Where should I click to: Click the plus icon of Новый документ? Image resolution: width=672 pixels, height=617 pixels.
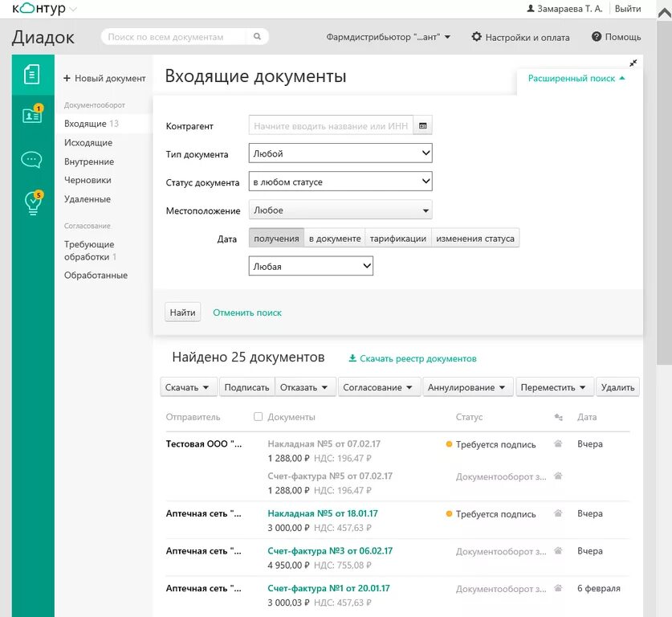[67, 78]
